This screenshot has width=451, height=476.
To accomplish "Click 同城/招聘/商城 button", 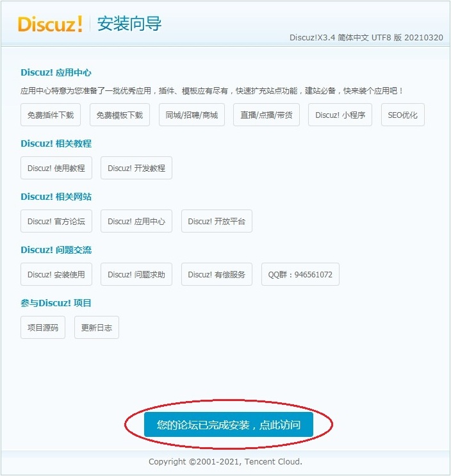I will pos(192,115).
